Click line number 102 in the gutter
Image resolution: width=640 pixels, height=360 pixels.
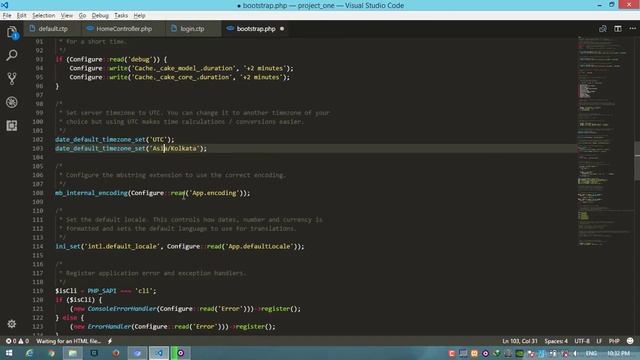click(38, 139)
